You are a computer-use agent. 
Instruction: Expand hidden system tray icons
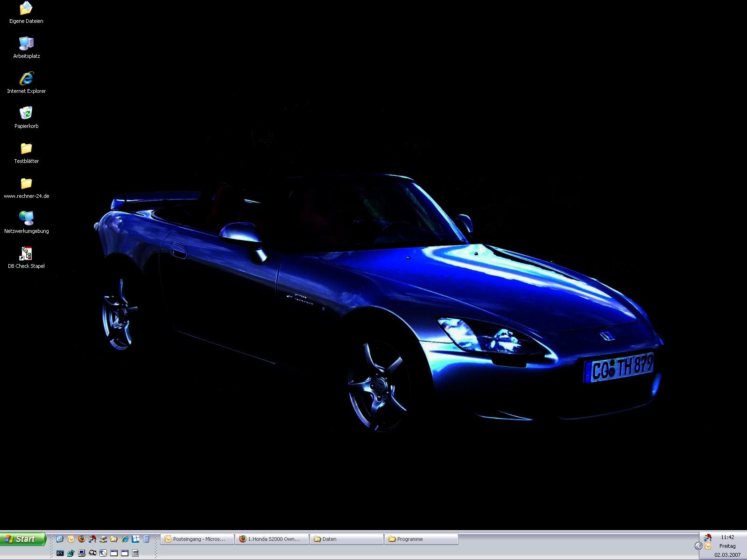(698, 546)
